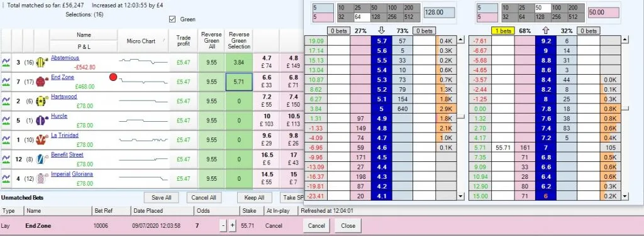This screenshot has width=644, height=236.
Task: Decrease odds with the minus stepper
Action: click(x=223, y=226)
